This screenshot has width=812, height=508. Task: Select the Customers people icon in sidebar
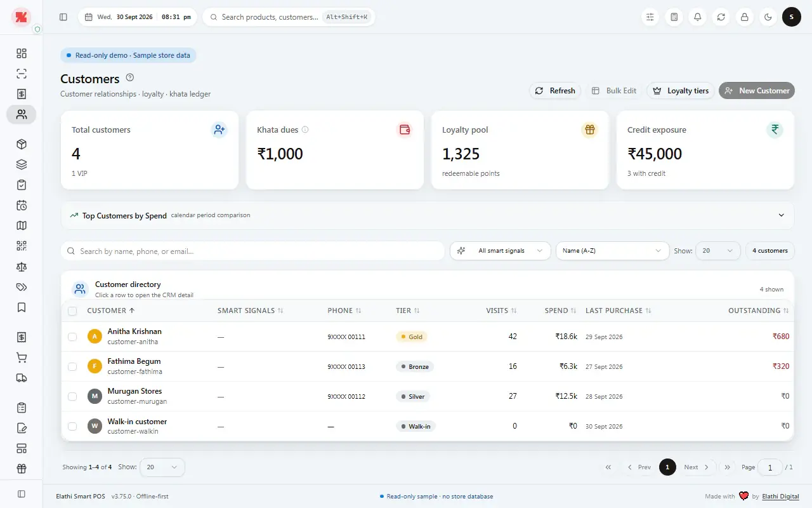click(22, 114)
